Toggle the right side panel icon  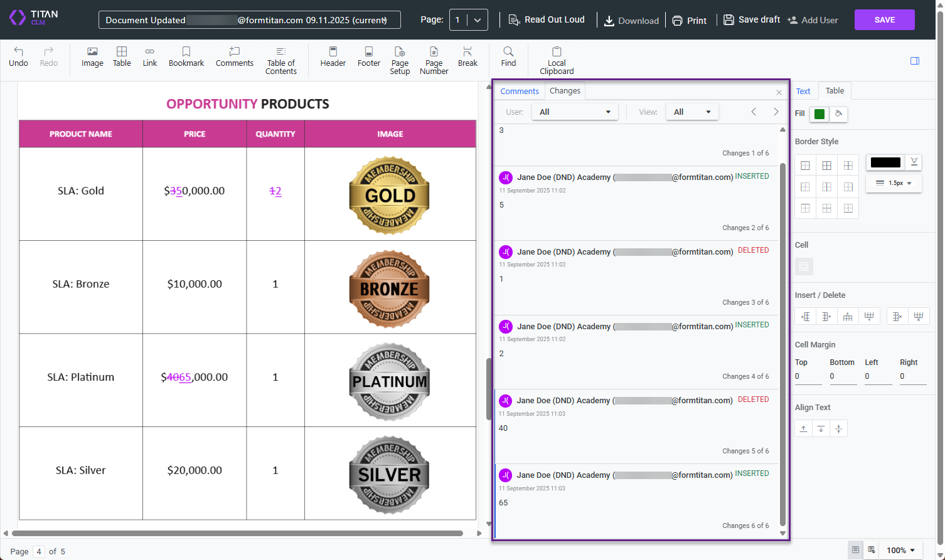click(915, 61)
